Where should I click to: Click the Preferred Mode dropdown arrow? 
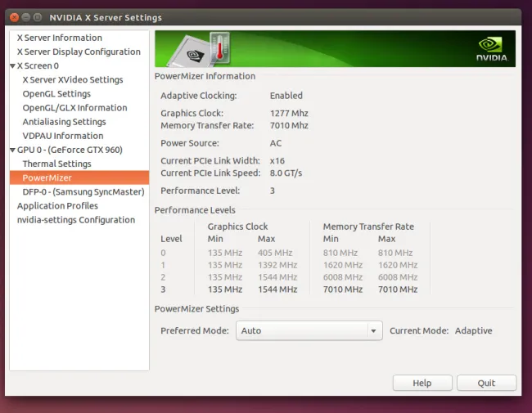pos(373,331)
